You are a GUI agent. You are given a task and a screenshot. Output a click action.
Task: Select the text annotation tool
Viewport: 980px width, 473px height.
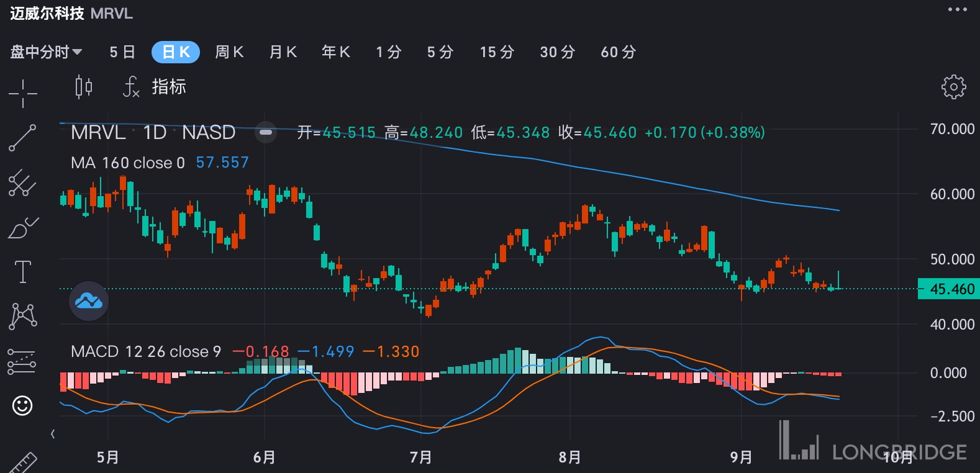point(23,272)
